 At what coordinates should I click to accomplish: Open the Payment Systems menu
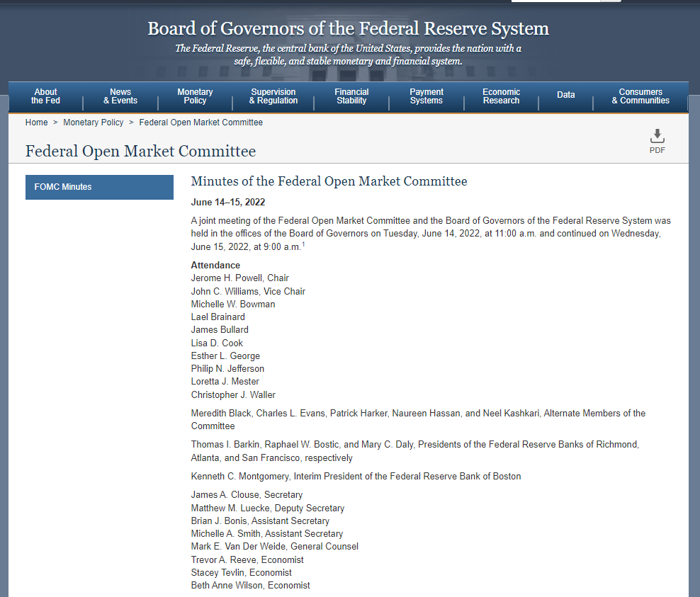(427, 96)
